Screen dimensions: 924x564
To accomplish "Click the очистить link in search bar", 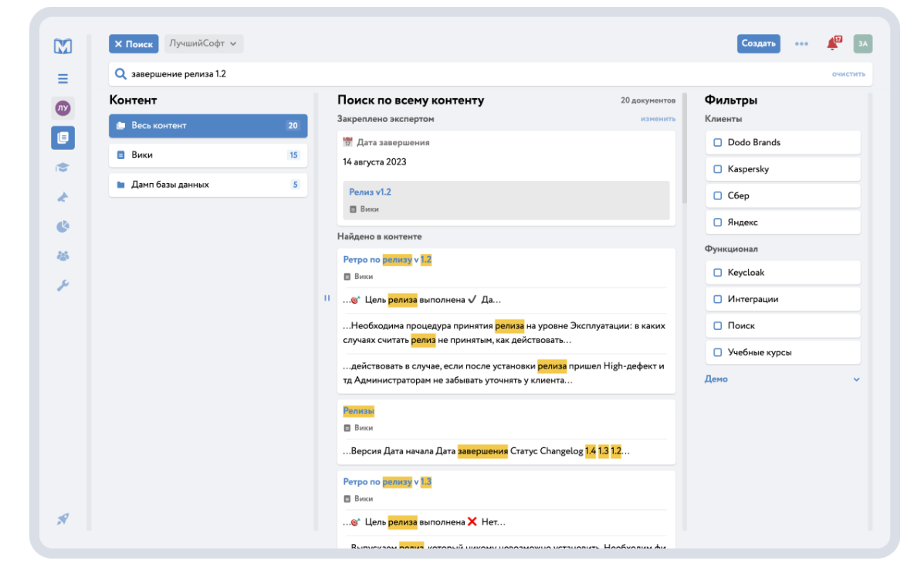I will 848,74.
